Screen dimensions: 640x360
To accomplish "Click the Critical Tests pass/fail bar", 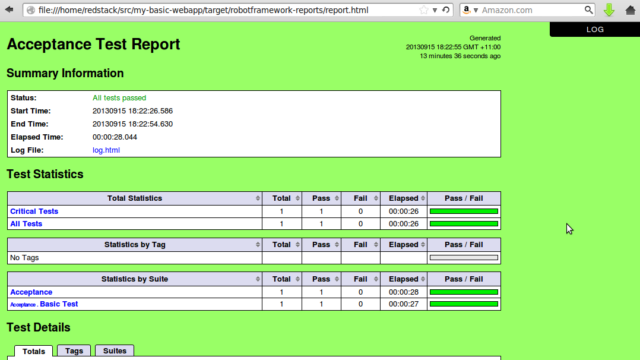I will click(x=464, y=211).
